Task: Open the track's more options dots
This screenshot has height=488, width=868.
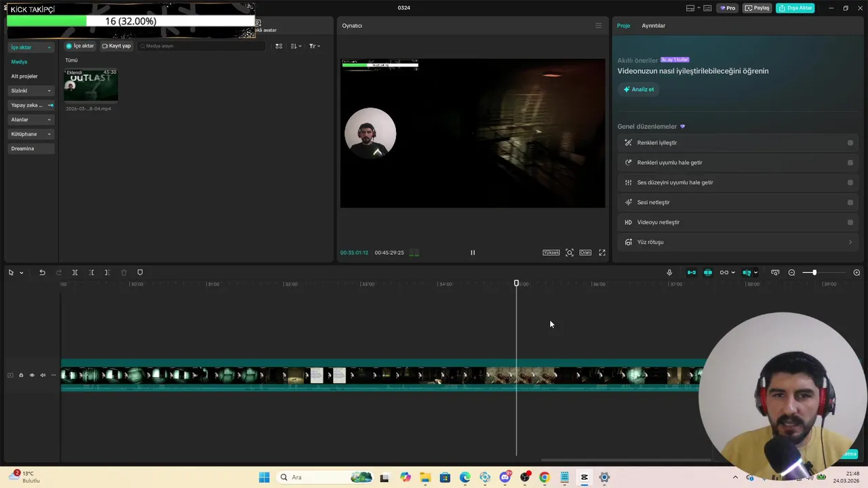Action: tap(54, 375)
